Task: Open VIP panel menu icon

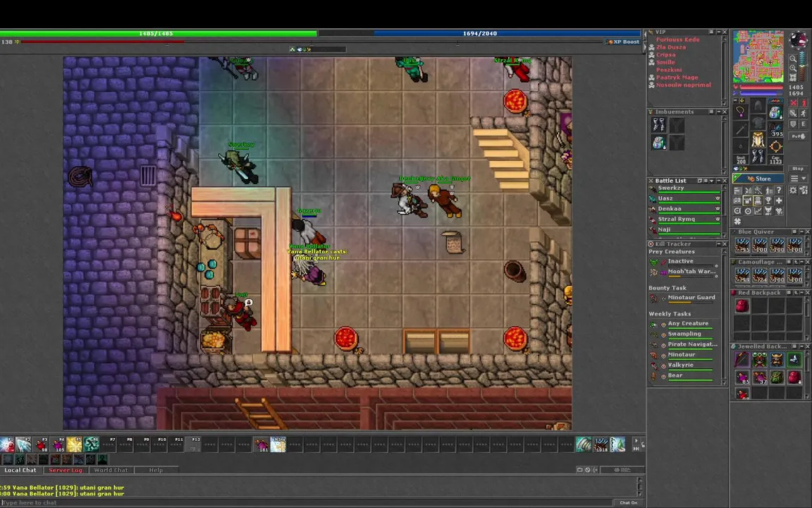Action: pyautogui.click(x=711, y=32)
